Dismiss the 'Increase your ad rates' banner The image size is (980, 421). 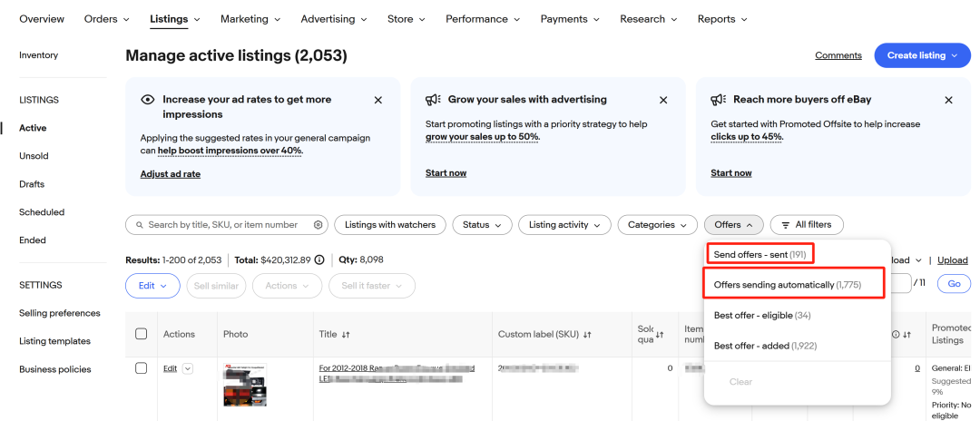378,100
